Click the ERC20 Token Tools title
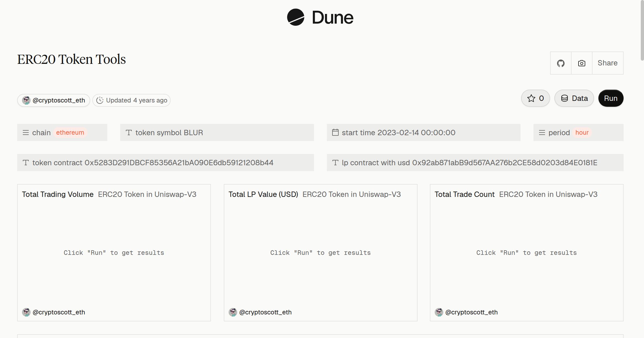 (71, 59)
